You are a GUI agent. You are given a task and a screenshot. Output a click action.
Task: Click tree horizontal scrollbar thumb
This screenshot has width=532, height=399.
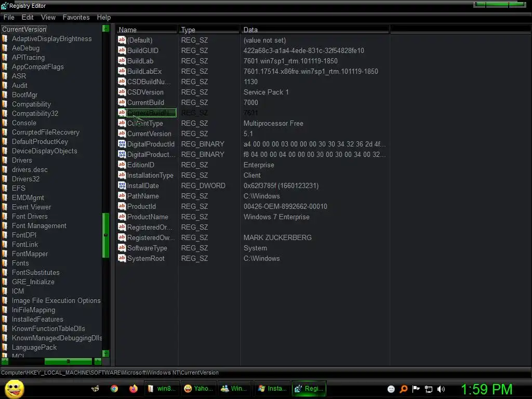point(68,362)
